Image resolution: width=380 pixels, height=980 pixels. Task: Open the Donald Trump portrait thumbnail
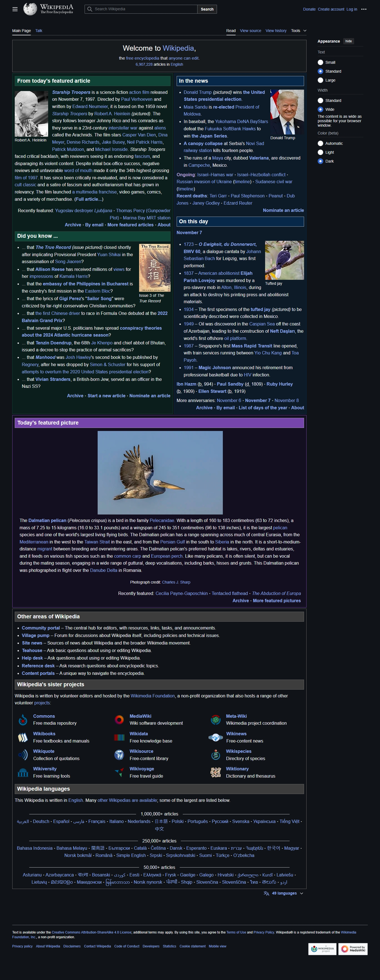click(287, 112)
